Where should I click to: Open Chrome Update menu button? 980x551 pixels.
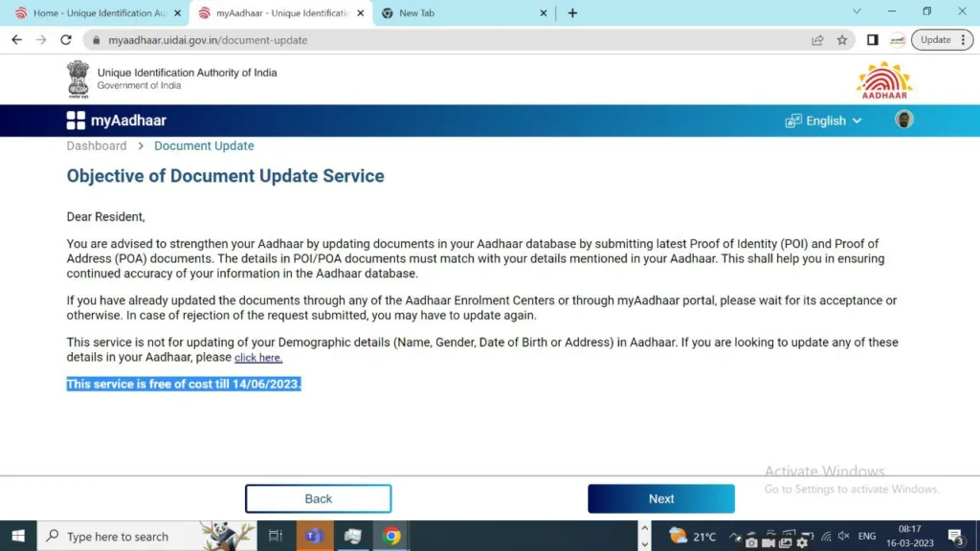pos(942,40)
